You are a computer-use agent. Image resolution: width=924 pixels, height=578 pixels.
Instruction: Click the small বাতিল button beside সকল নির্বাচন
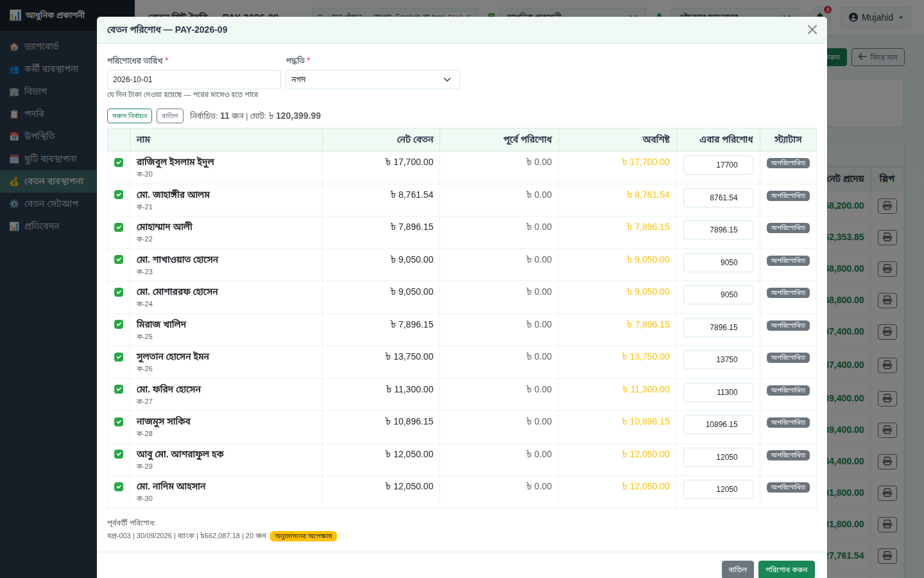pos(170,116)
